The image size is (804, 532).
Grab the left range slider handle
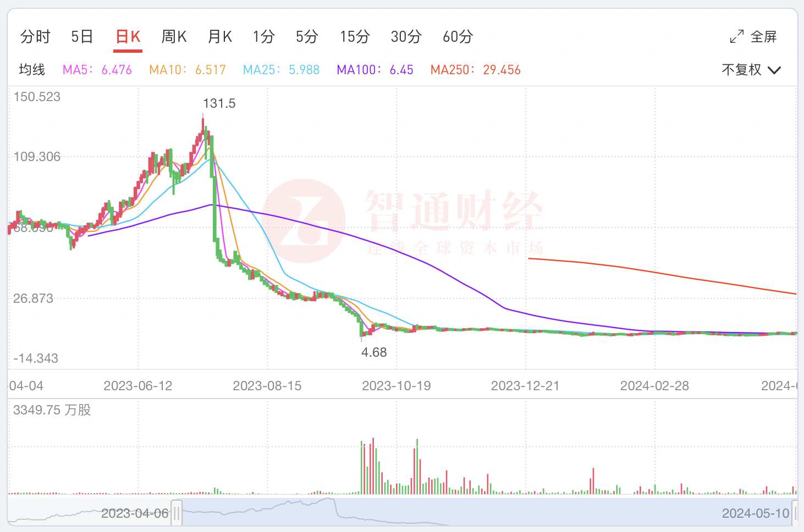point(177,513)
